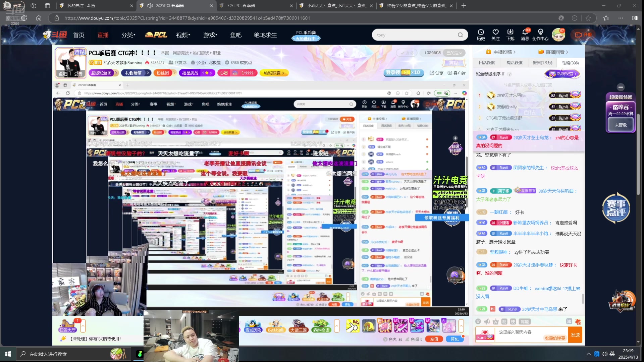Open the 背包 backpack button
644x362 pixels.
[454, 339]
